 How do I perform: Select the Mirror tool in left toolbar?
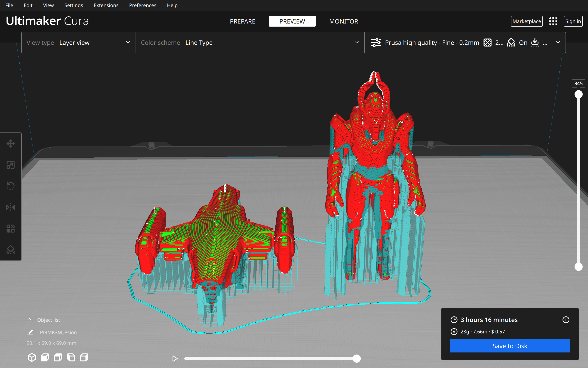click(10, 207)
